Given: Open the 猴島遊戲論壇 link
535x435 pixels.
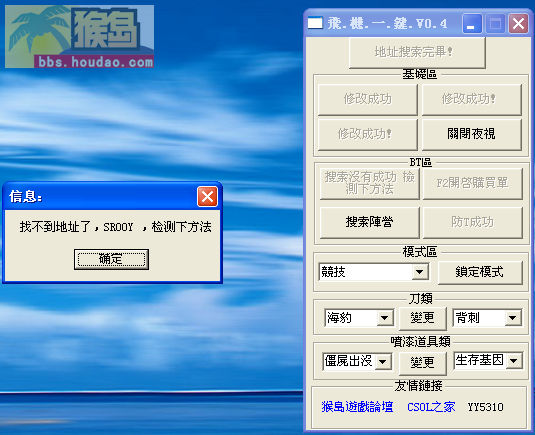Looking at the screenshot, I should [x=357, y=407].
